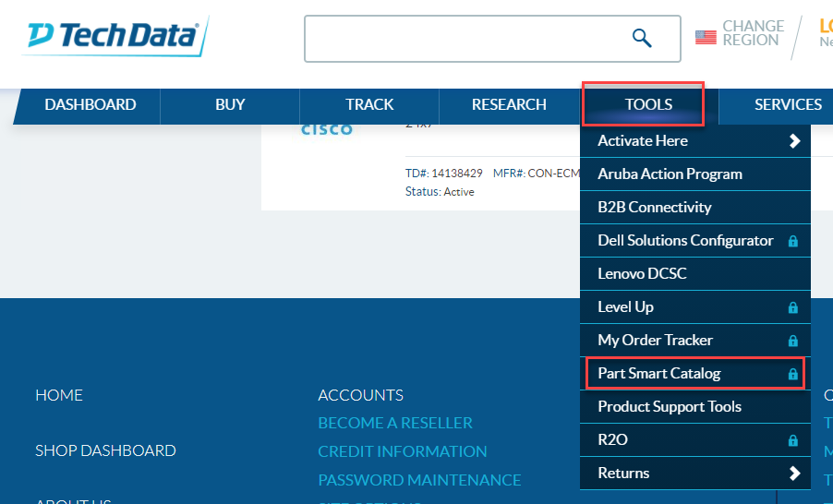Open the Shop Dashboard footer link
This screenshot has height=504, width=833.
[105, 450]
